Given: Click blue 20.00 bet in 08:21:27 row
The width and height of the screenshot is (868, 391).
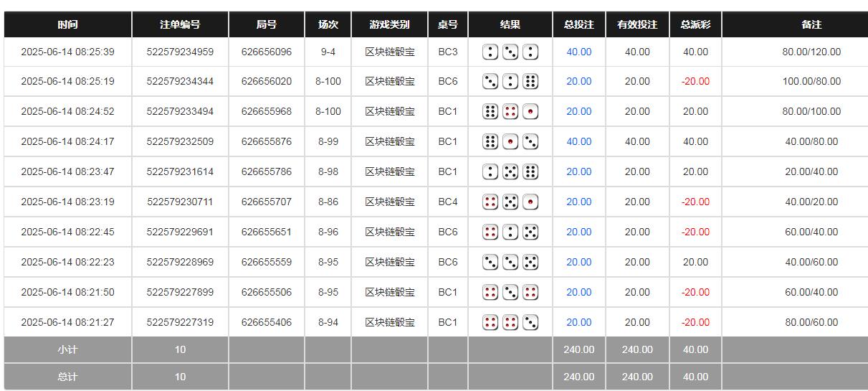Looking at the screenshot, I should click(x=578, y=322).
